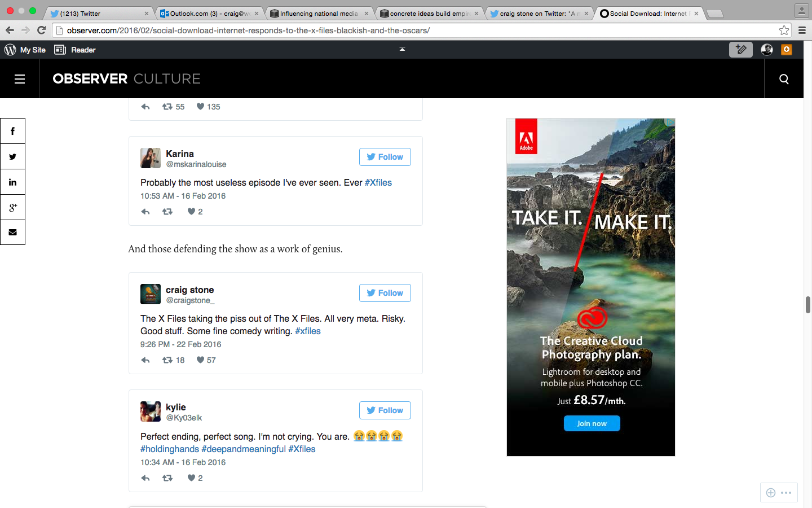The image size is (812, 508).
Task: Go back to the previous page
Action: pos(10,30)
